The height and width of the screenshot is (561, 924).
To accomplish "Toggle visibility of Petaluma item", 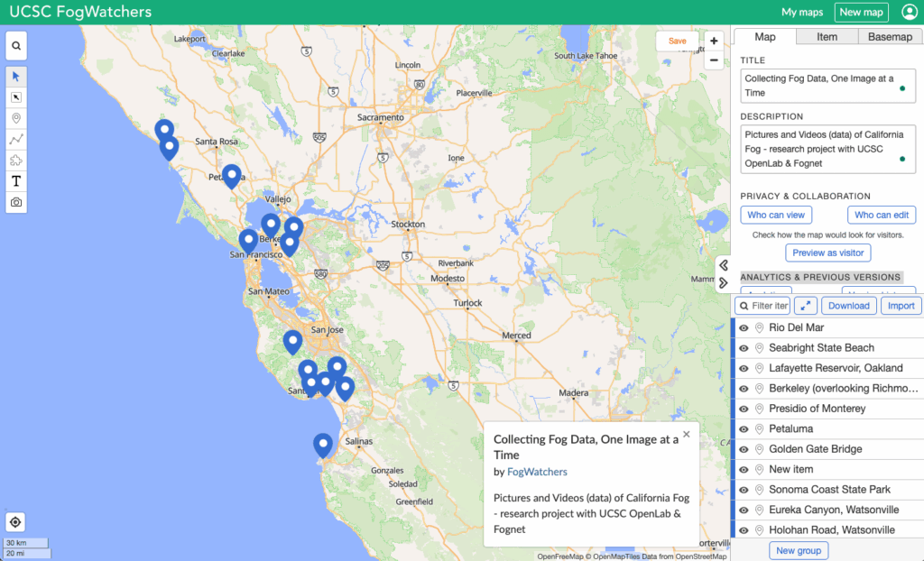I will click(x=744, y=429).
